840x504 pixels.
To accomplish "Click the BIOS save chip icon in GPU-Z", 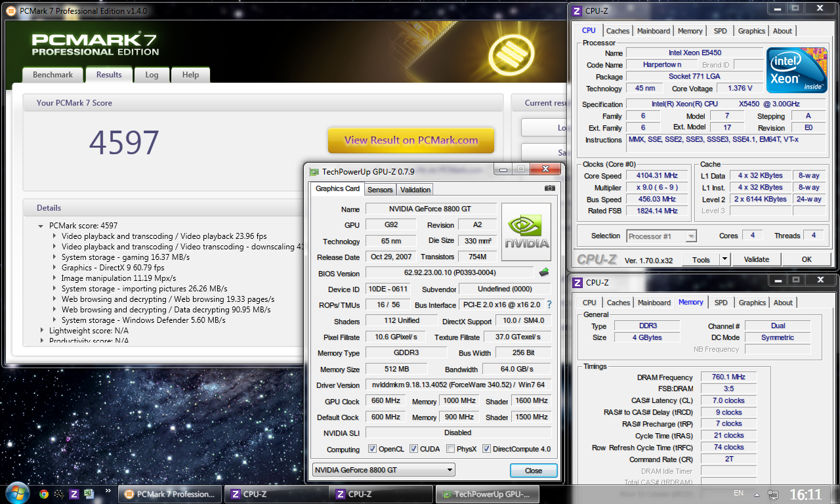I will (544, 272).
